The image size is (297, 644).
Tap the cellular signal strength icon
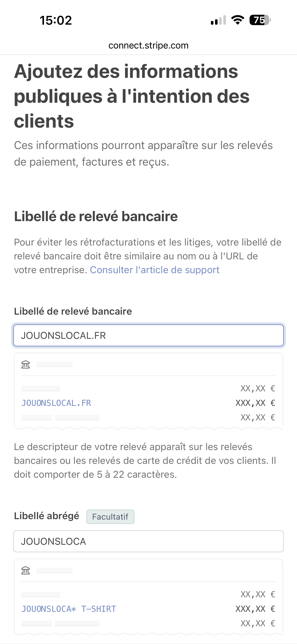pyautogui.click(x=218, y=20)
